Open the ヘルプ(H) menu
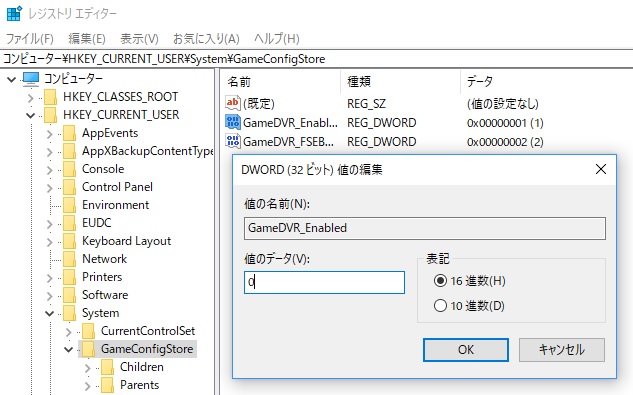 (277, 39)
